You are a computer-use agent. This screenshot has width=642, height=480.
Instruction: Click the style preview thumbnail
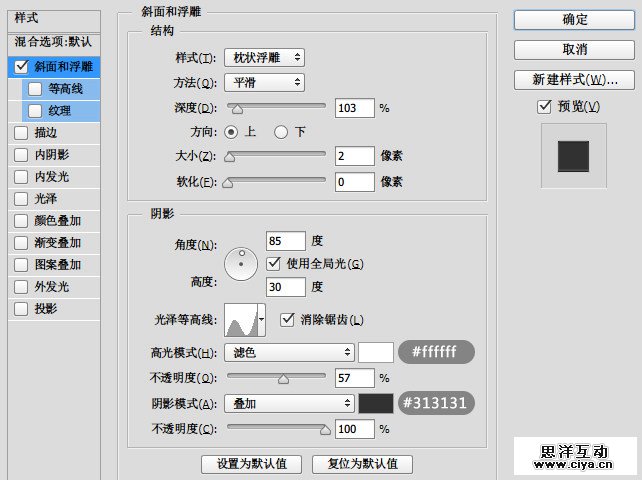[x=573, y=155]
